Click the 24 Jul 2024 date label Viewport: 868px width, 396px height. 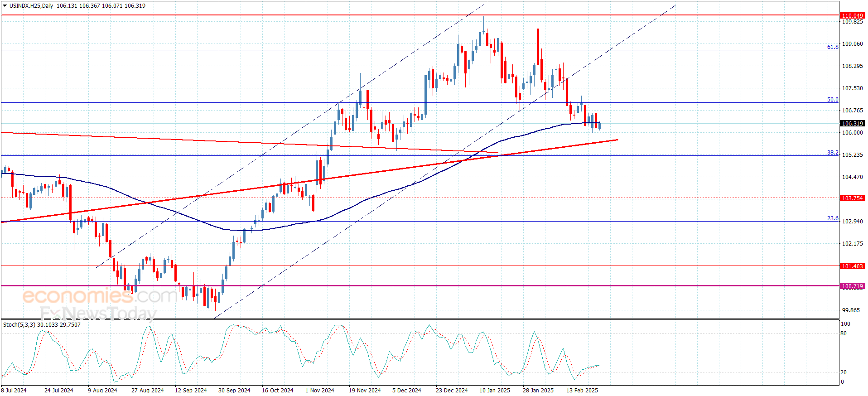click(59, 390)
